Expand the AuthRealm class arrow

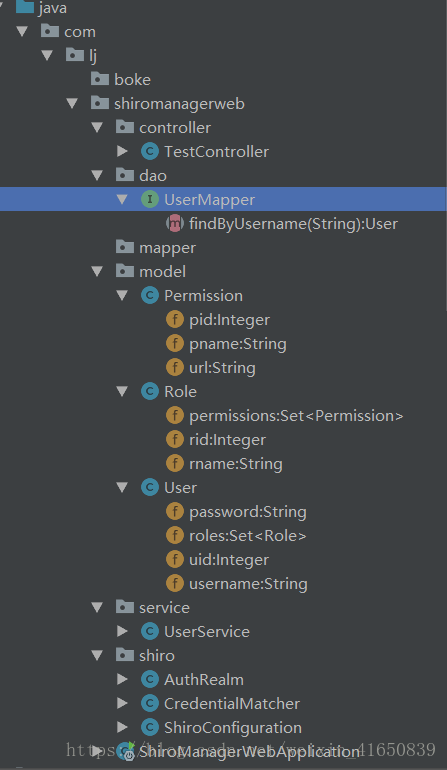point(122,680)
